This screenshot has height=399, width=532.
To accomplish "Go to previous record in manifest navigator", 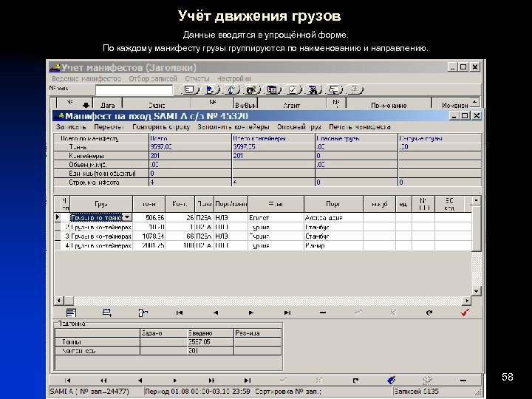I will (x=214, y=313).
